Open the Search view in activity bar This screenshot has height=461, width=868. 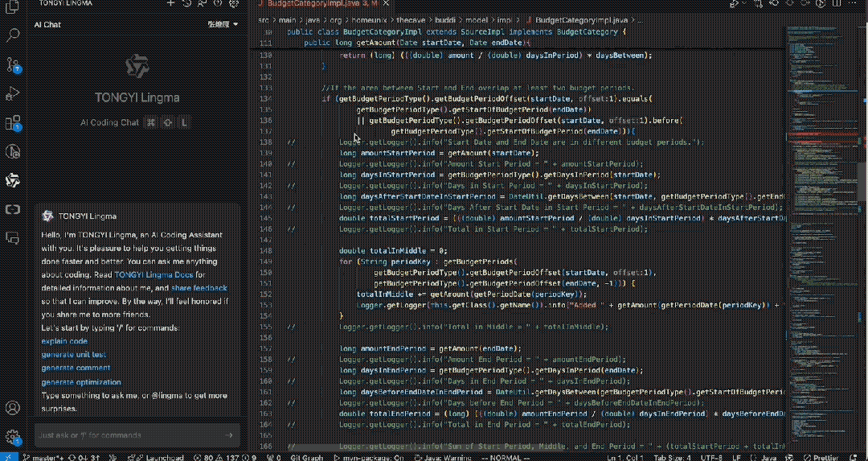[12, 36]
